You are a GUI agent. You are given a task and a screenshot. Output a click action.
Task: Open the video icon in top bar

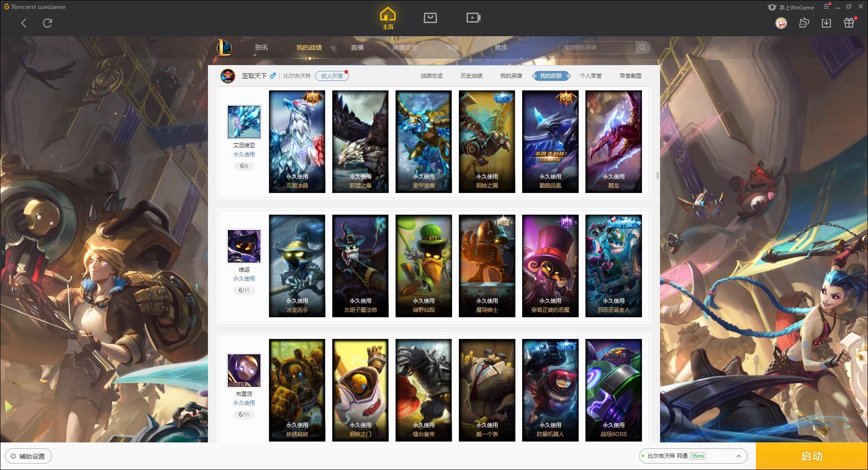tap(473, 18)
